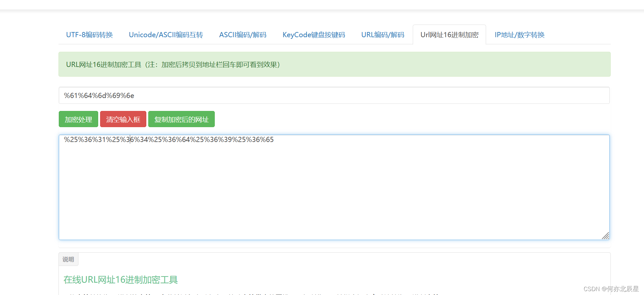Click 复制加密后的网址 button
Screen dimensions: 644x295
(182, 119)
